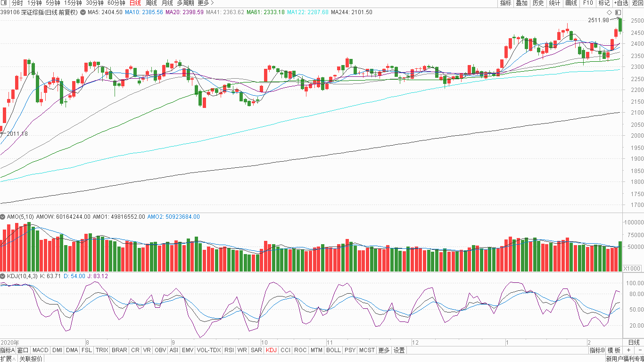This screenshot has height=362, width=644.
Task: Select the 指标B tab
Action: 597,350
